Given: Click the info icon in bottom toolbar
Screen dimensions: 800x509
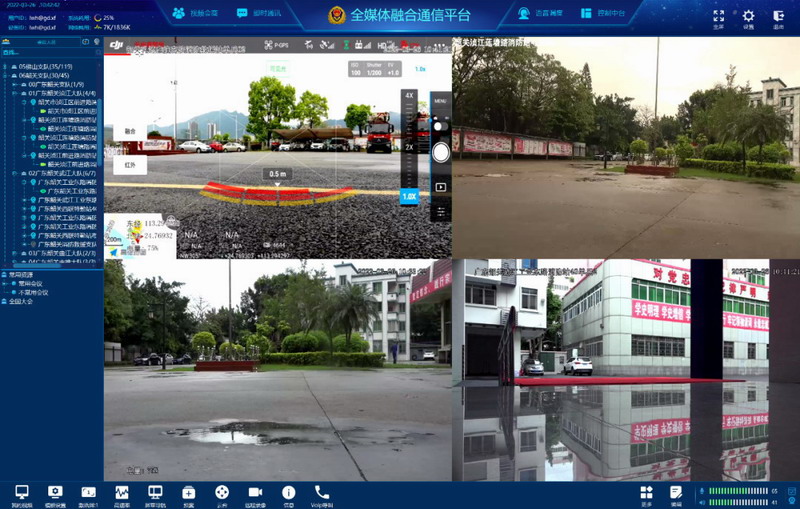Looking at the screenshot, I should coord(288,493).
